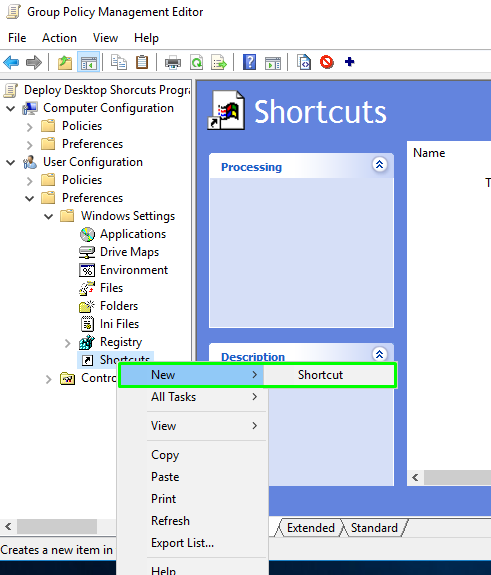Select the Ini Files tree node
This screenshot has height=575, width=491.
(x=120, y=324)
